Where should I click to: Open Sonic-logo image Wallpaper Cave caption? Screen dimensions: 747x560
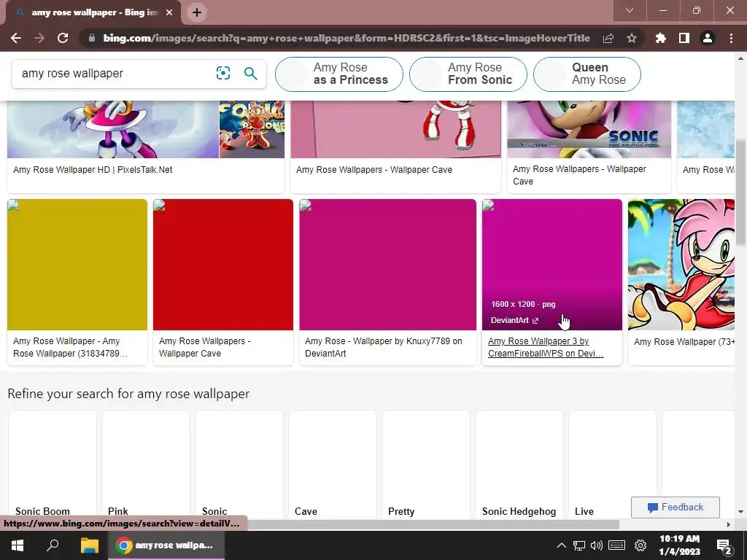[x=579, y=175]
